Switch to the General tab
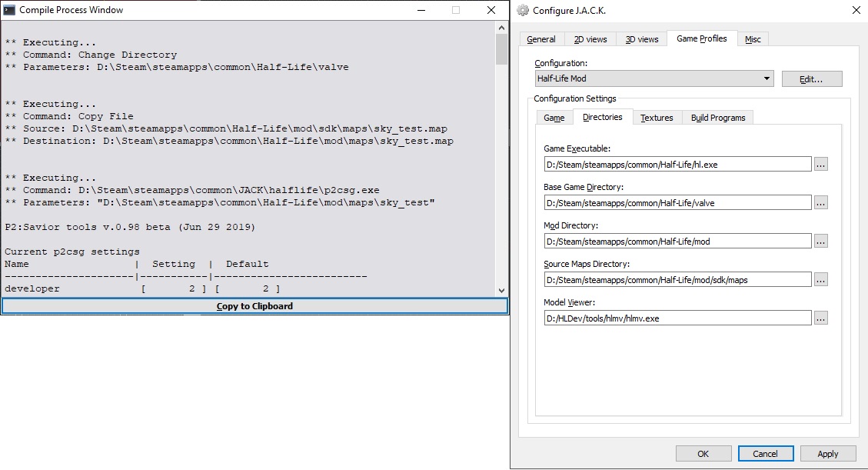 coord(541,39)
